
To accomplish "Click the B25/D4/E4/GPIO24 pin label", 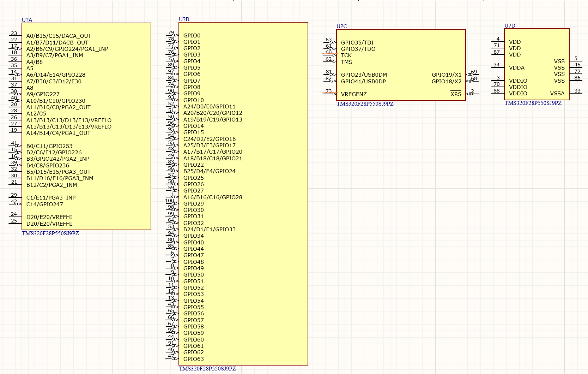I will (210, 171).
